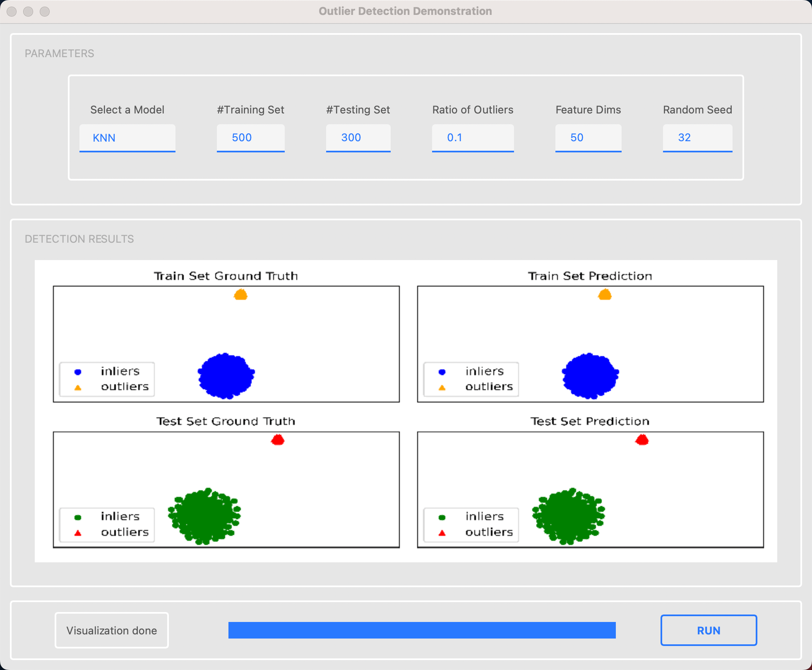Viewport: 812px width, 670px height.
Task: Click the Random Seed field showing 32
Action: [697, 138]
